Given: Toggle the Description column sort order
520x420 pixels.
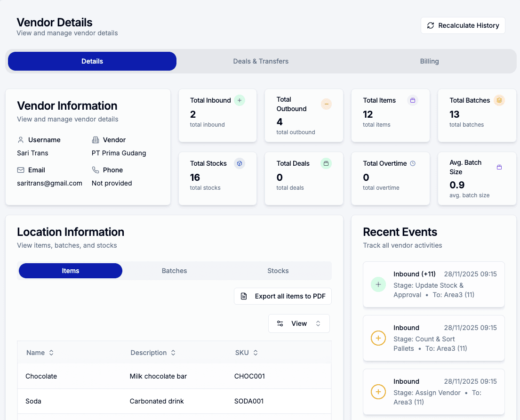Looking at the screenshot, I should click(172, 352).
